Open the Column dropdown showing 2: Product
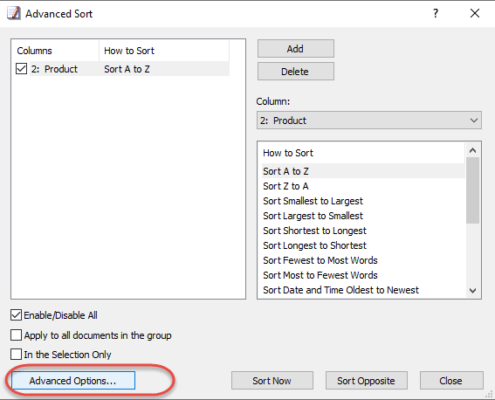Image resolution: width=495 pixels, height=400 pixels. pyautogui.click(x=369, y=120)
